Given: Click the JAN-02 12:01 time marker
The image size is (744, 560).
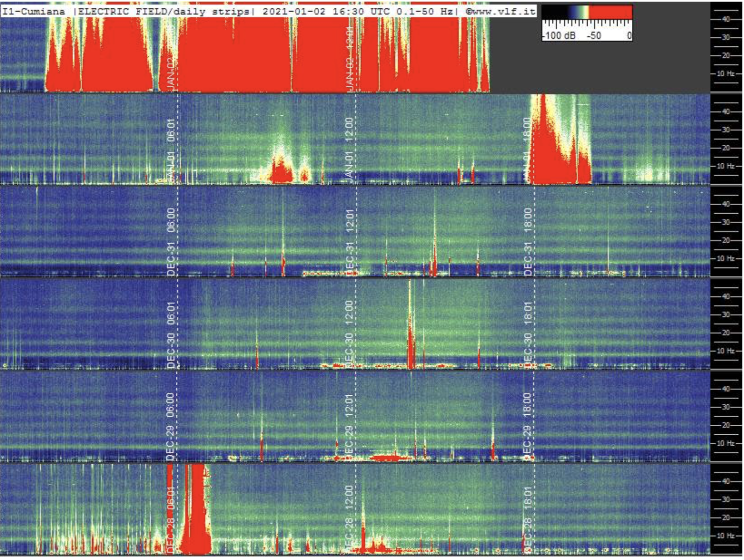Looking at the screenshot, I should click(350, 59).
